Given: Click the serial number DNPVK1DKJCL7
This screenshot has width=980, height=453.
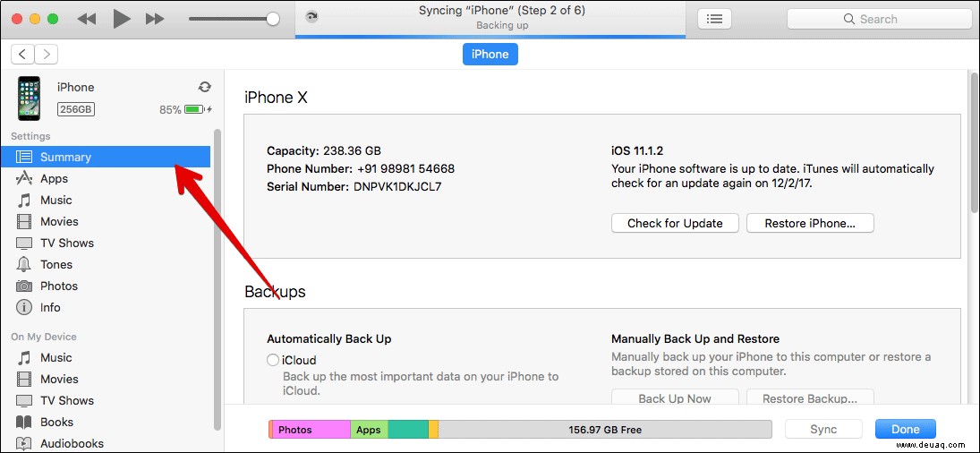Looking at the screenshot, I should pos(397,186).
